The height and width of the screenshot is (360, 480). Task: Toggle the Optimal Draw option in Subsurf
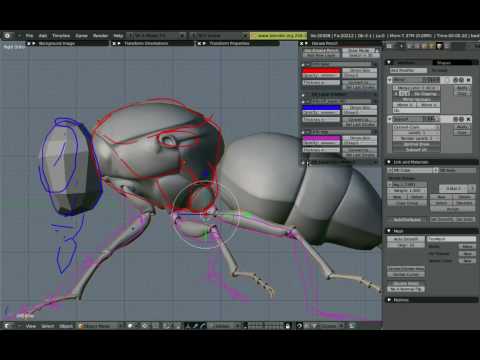(x=416, y=144)
